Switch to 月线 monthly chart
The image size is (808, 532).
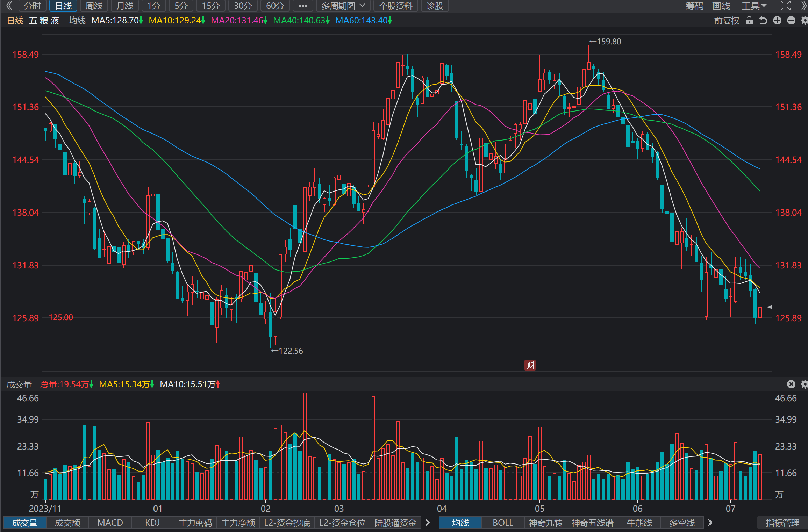click(x=124, y=6)
